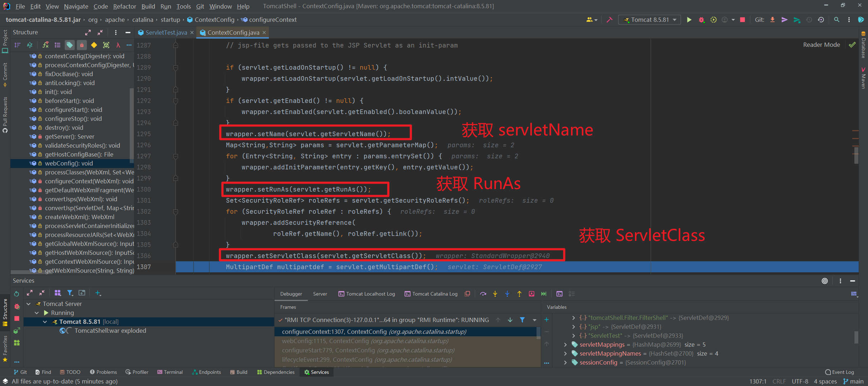868x386 pixels.
Task: Collapse the Tomcat Server tree node
Action: (x=29, y=303)
